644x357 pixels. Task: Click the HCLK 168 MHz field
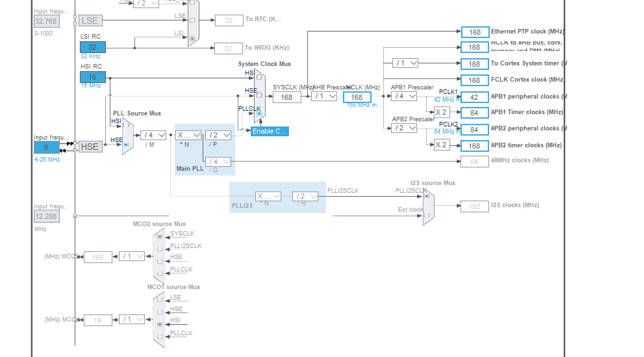(x=357, y=97)
